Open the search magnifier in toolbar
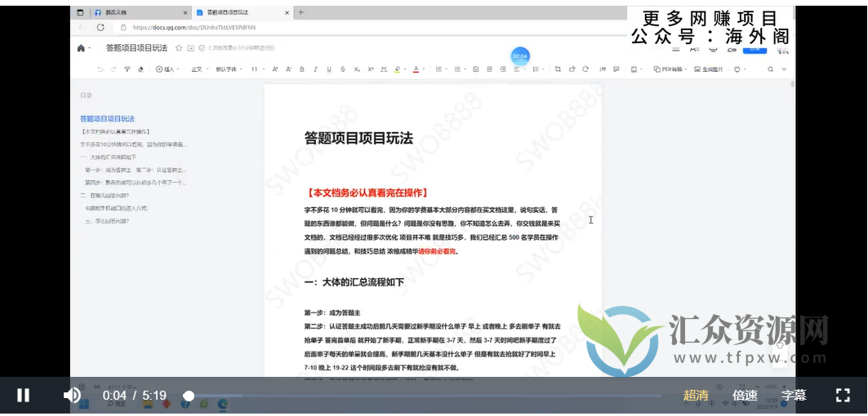Screen dimensions: 868x416 pos(770,69)
